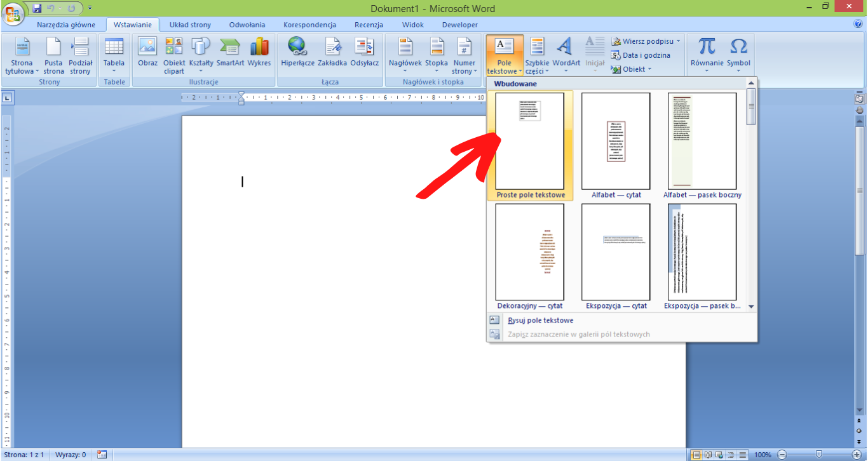Open the Nagłówek header dropdown

pyautogui.click(x=405, y=55)
